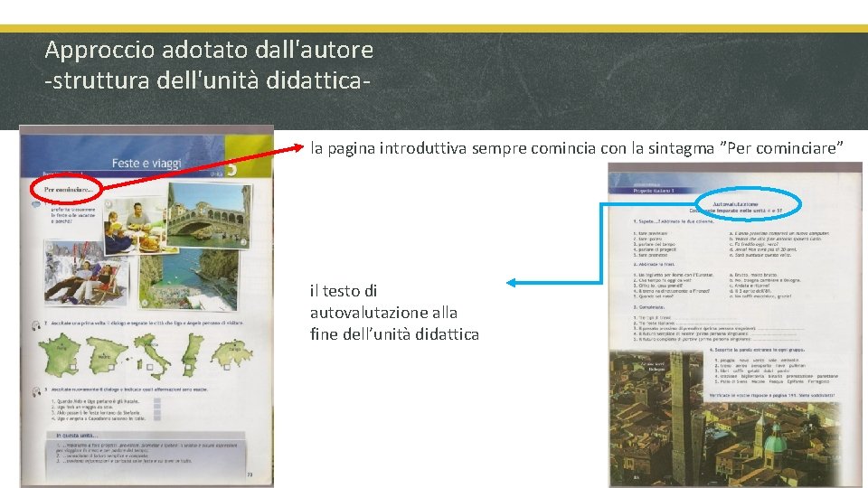Click the text "il testo di autovalutazione alla"
Viewport: 868px width, 488px height.
point(383,302)
